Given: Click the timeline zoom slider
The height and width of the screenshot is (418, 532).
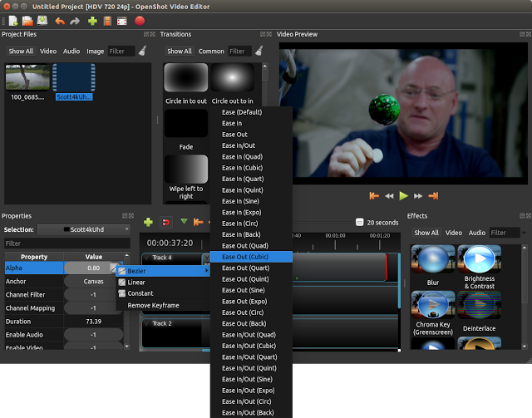Looking at the screenshot, I should click(x=359, y=222).
